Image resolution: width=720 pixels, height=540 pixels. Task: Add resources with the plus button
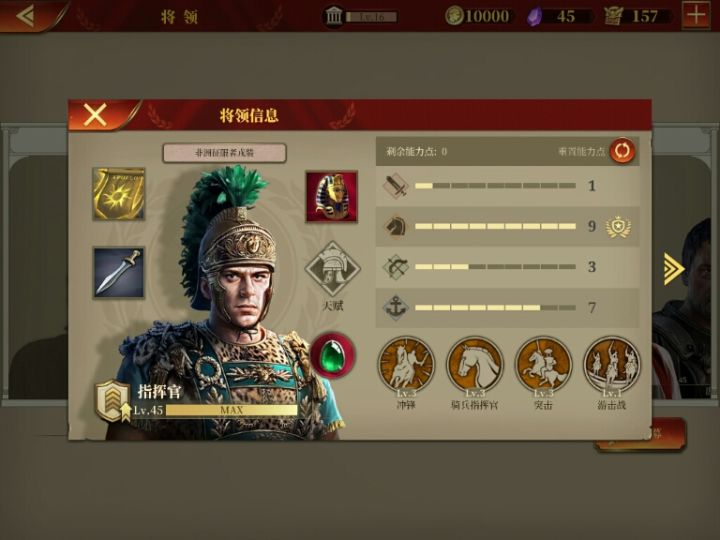[696, 16]
